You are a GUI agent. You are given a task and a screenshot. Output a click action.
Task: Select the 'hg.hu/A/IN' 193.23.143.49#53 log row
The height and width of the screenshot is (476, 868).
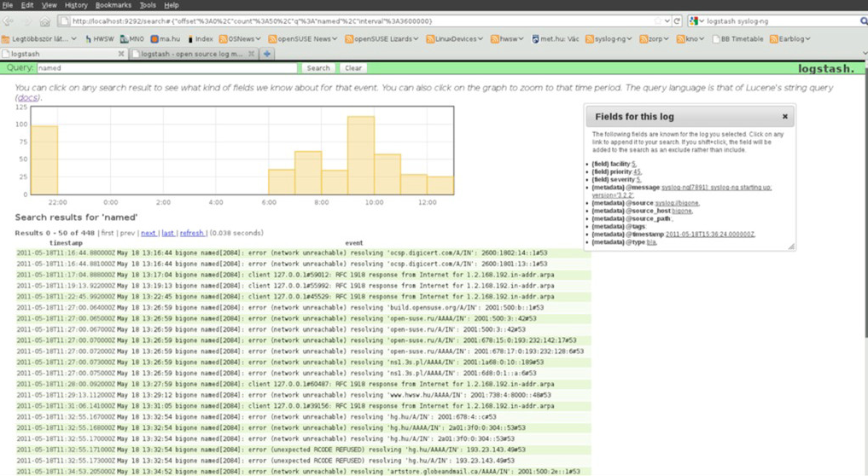coord(302,461)
